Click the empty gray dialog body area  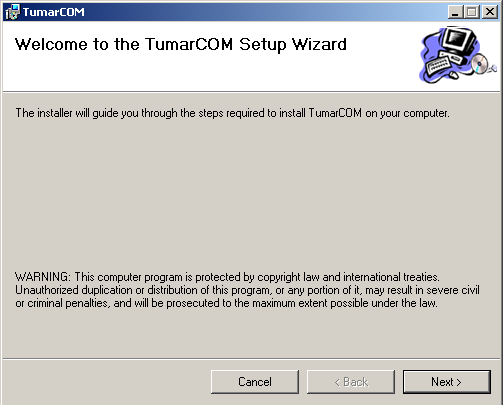[251, 193]
